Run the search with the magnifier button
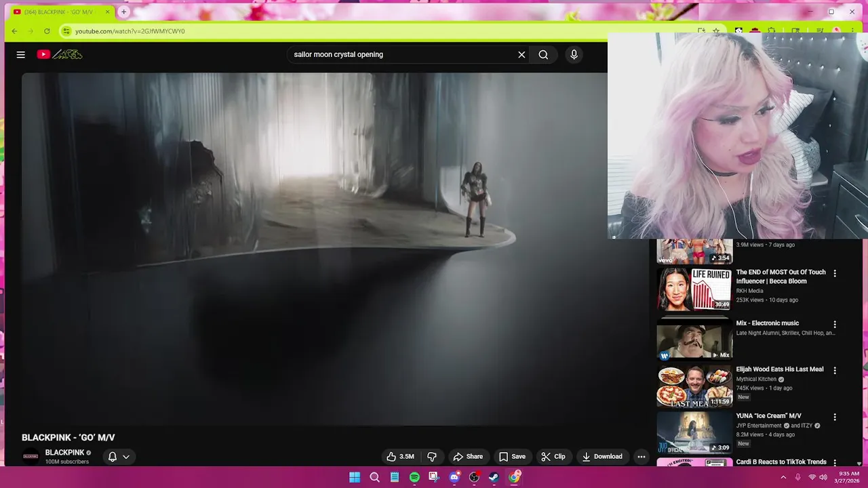Viewport: 868px width, 488px height. pos(543,54)
